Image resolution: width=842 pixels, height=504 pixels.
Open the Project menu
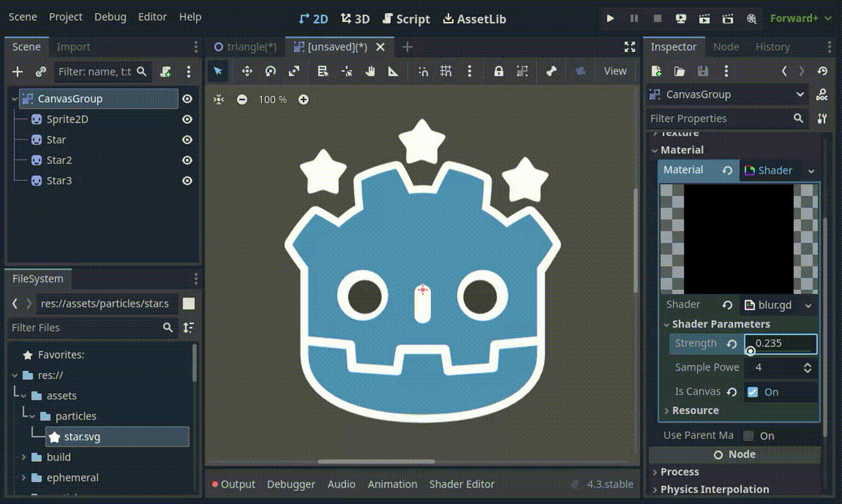click(x=66, y=17)
